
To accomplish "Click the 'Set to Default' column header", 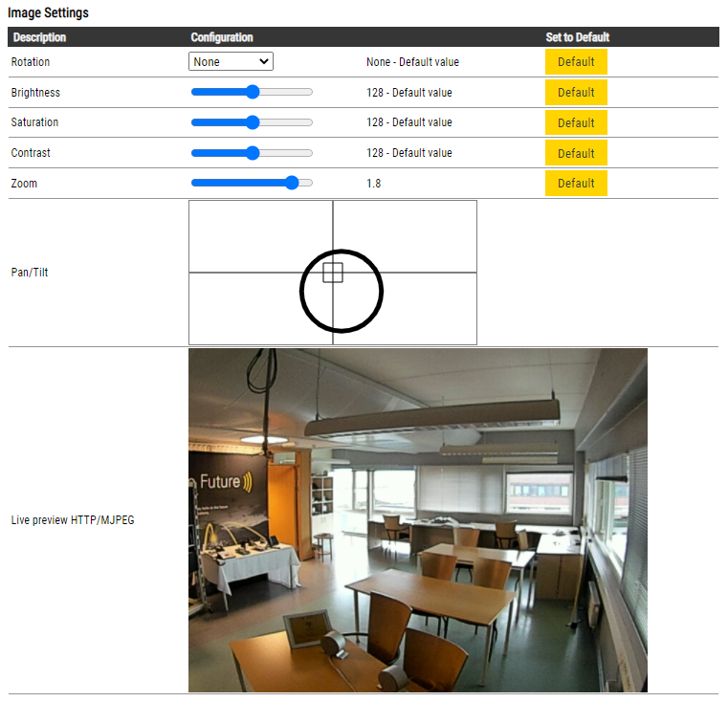I will 578,37.
